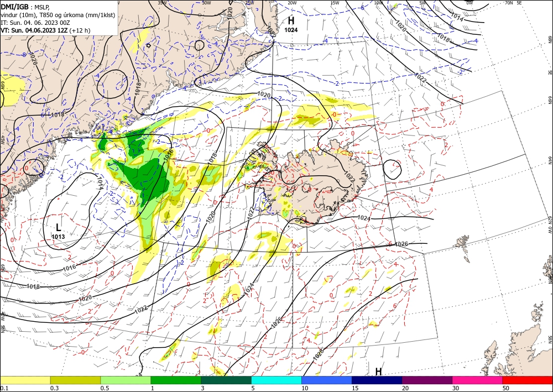The width and height of the screenshot is (553, 392).
Task: Click the '20W' longitude label
Action: 292,3
